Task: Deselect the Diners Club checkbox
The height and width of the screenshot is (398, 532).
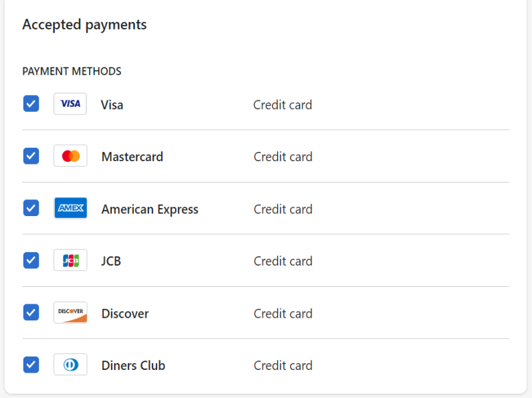Action: coord(31,365)
